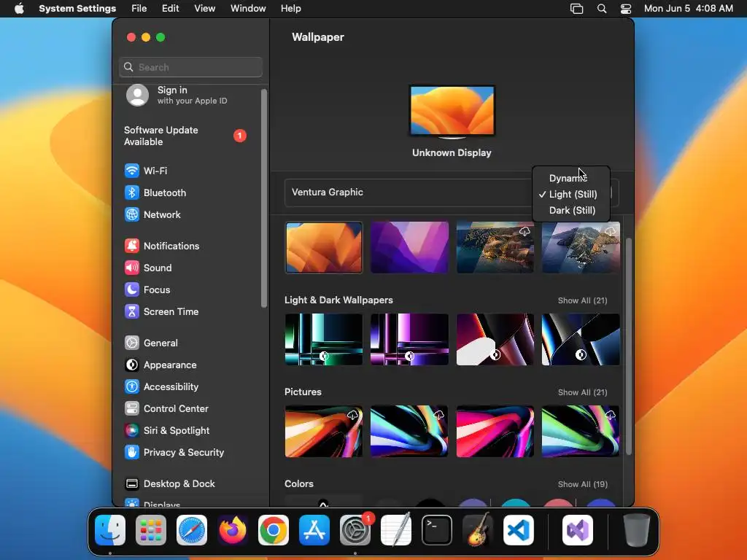Open Bluetooth settings pane
747x560 pixels.
click(x=155, y=192)
